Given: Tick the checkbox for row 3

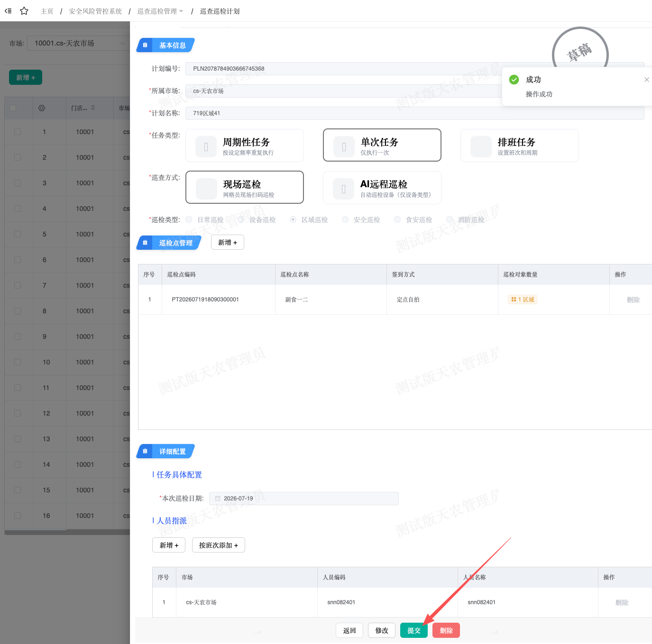Looking at the screenshot, I should (x=18, y=183).
